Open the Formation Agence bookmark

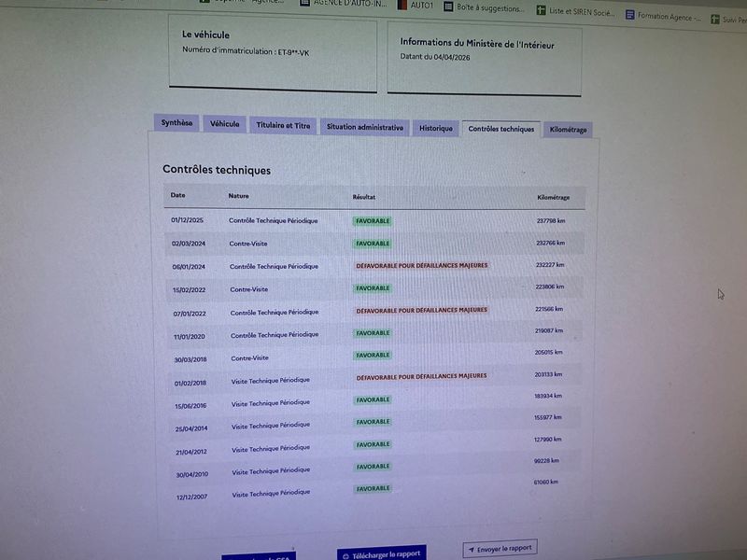[663, 16]
